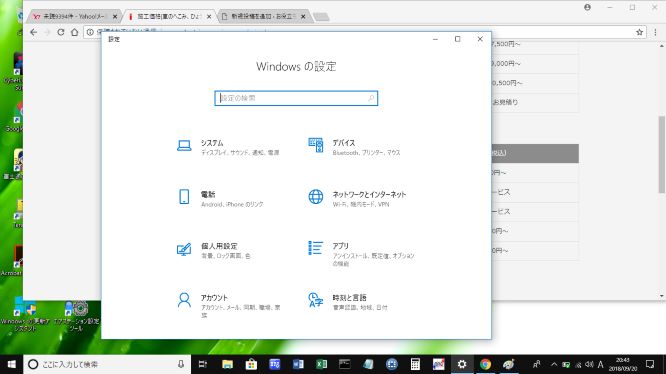Click the システム heading text
This screenshot has height=374, width=666.
pyautogui.click(x=212, y=143)
